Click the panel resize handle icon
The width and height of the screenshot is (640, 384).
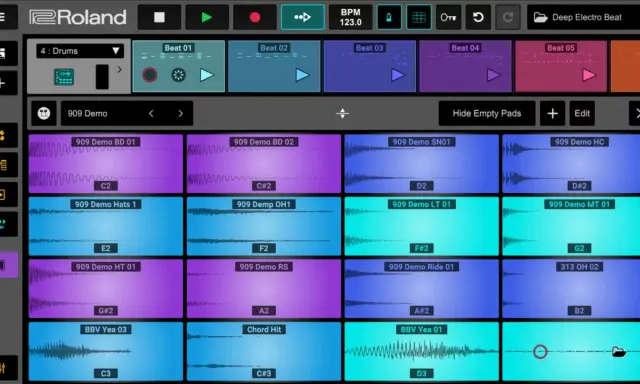pyautogui.click(x=342, y=113)
